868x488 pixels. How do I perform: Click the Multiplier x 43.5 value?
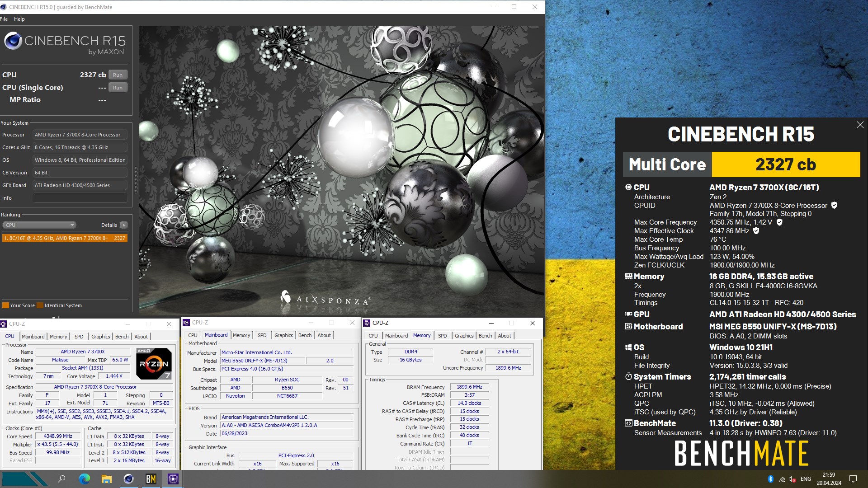[x=58, y=445]
